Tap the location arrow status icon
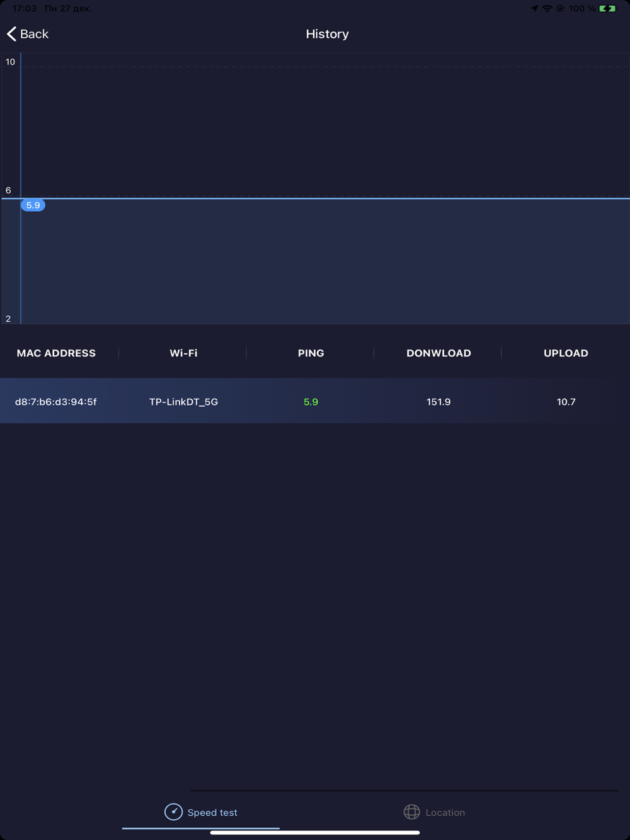The width and height of the screenshot is (630, 840). (x=534, y=8)
